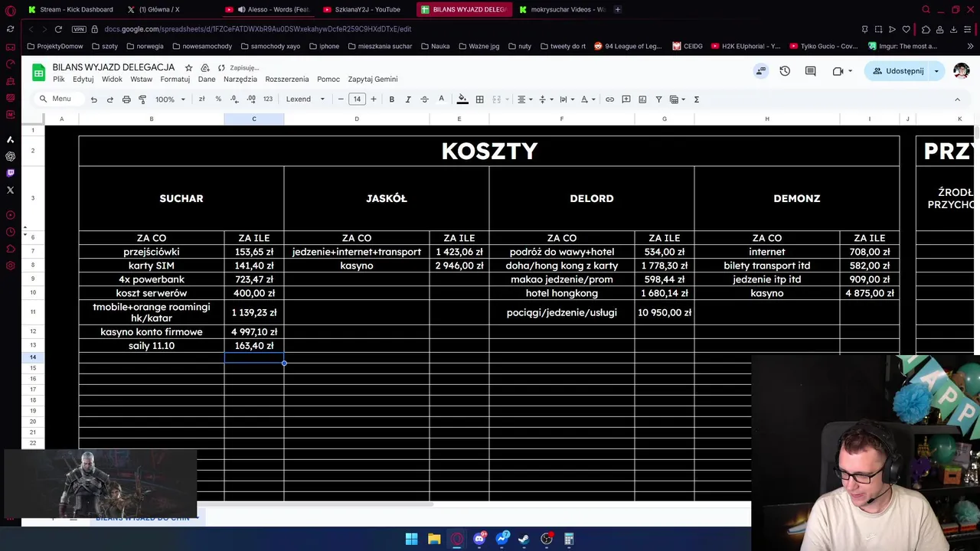Select the paint format roller tool
Image resolution: width=980 pixels, height=551 pixels.
[x=142, y=99]
